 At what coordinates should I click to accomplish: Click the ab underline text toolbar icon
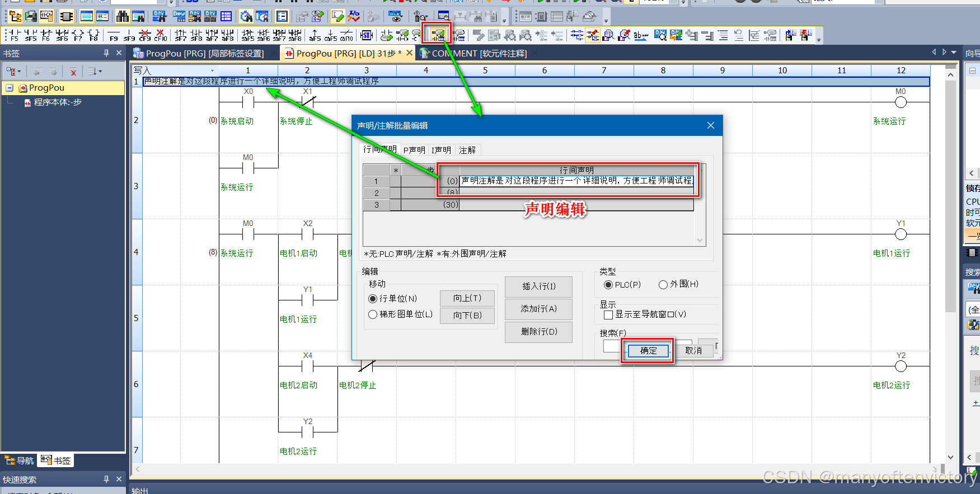641,35
